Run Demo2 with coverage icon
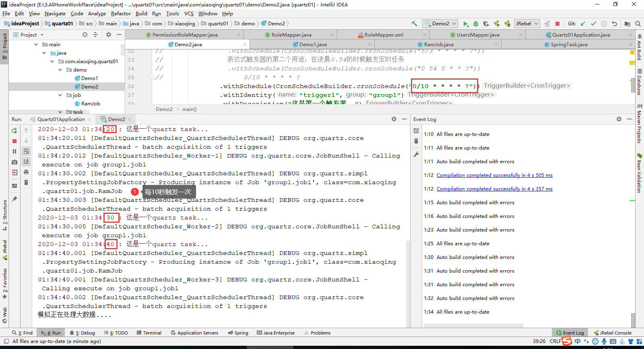This screenshot has width=644, height=349. (x=486, y=24)
